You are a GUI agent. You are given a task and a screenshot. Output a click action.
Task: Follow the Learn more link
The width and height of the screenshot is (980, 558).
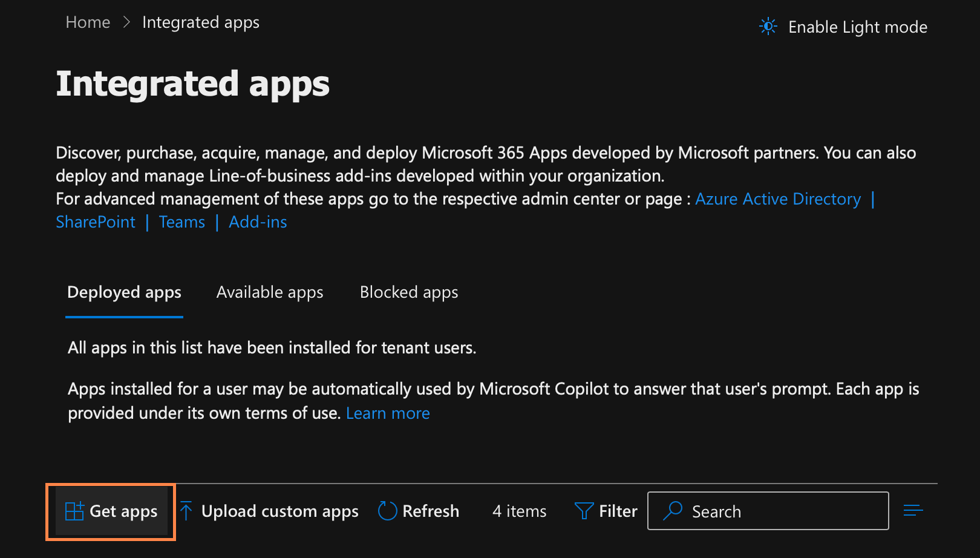[388, 413]
